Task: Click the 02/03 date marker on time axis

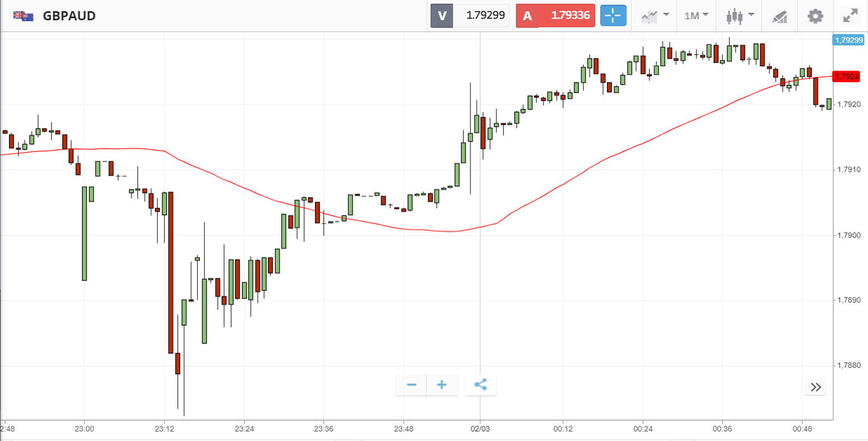Action: 480,429
